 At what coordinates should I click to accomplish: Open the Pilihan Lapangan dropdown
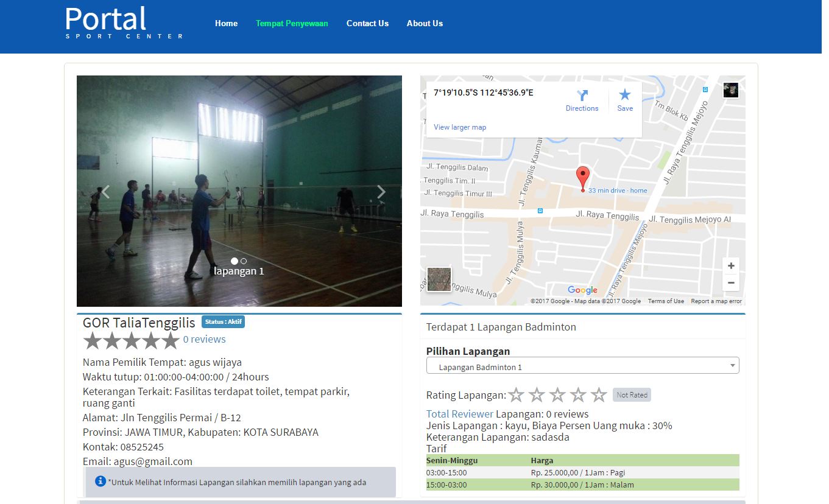pos(582,365)
